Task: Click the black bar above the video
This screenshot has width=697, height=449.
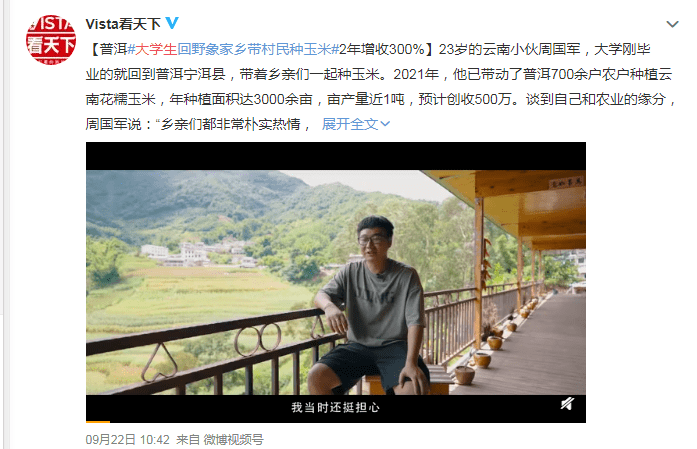Action: [336, 156]
